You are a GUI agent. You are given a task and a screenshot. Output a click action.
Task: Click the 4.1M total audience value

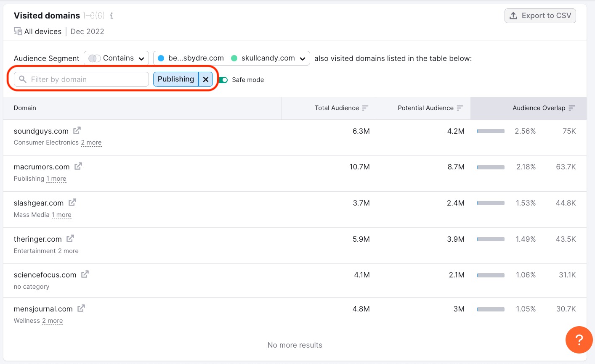(x=362, y=275)
